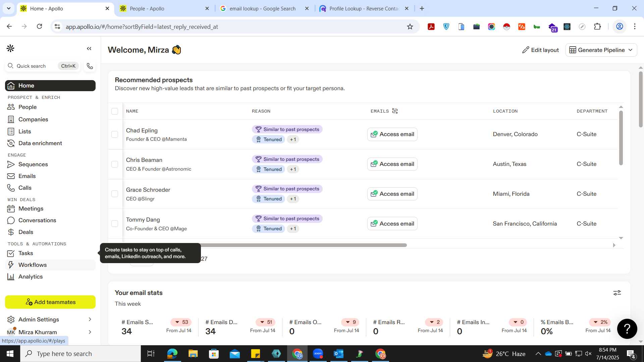The image size is (644, 362).
Task: Open Sequences in the sidebar
Action: 50,164
